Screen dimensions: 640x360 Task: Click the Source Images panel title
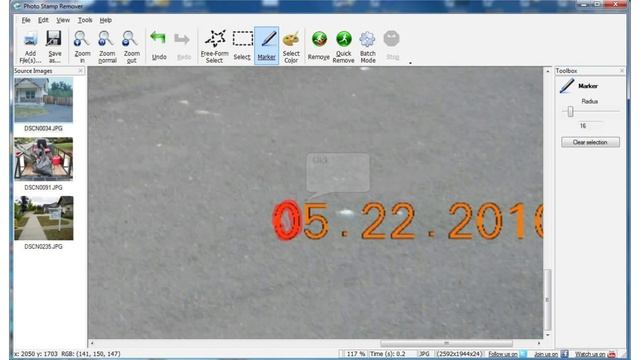[33, 71]
